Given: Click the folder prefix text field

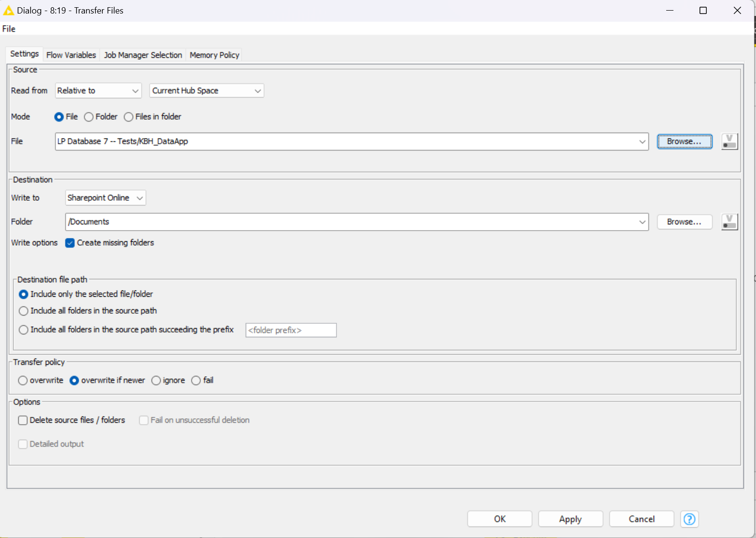Looking at the screenshot, I should [x=291, y=331].
